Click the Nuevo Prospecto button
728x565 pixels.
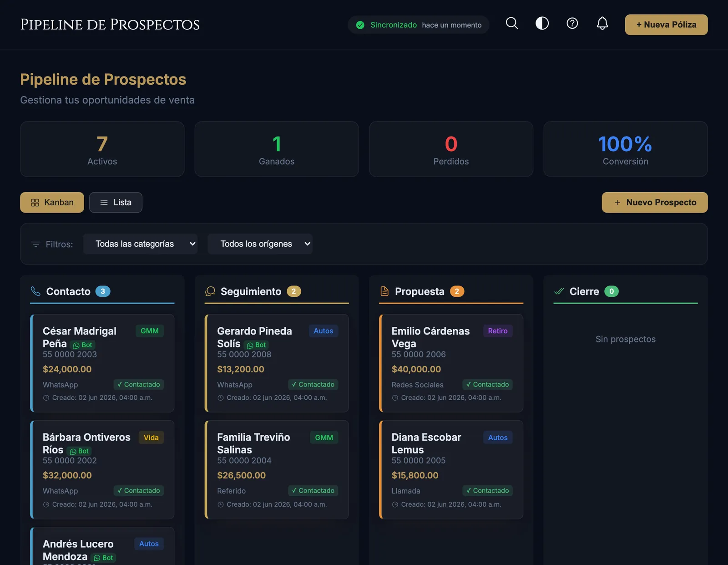655,203
